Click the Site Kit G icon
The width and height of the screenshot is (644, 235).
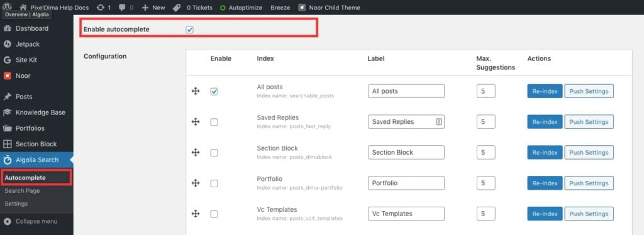coord(7,60)
